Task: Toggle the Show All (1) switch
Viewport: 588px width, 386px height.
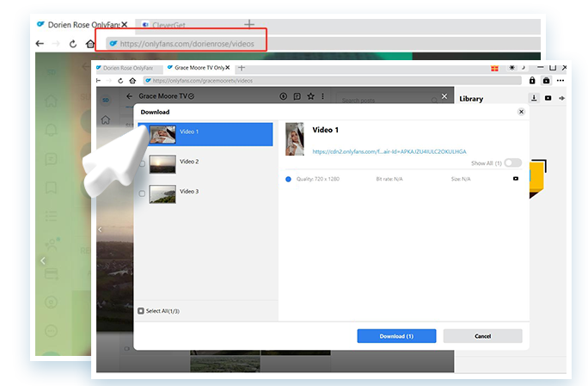Action: 513,162
